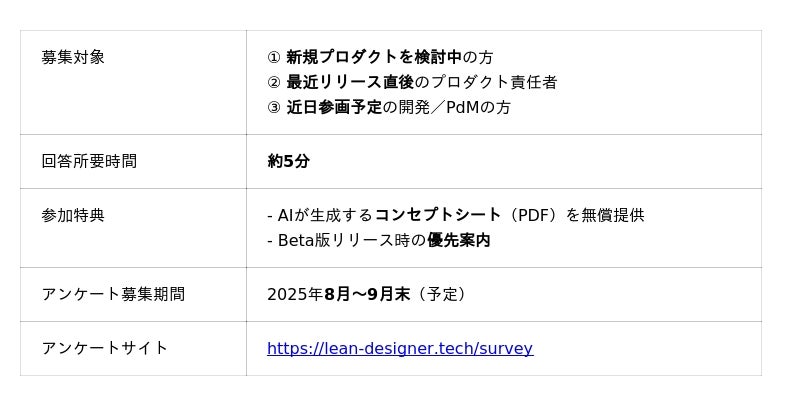This screenshot has height=406, width=800.
Task: Click the text の開発／PdMの方
Action: (x=447, y=107)
